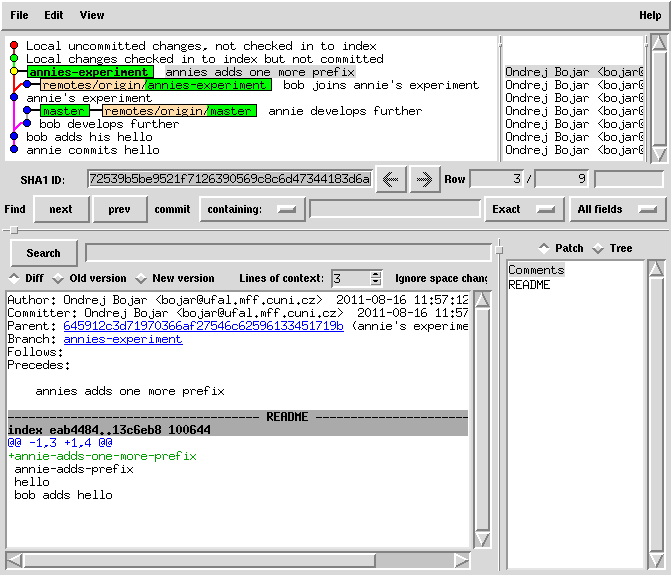This screenshot has width=671, height=575.
Task: Select the annies-experiment branch label
Action: pyautogui.click(x=89, y=72)
